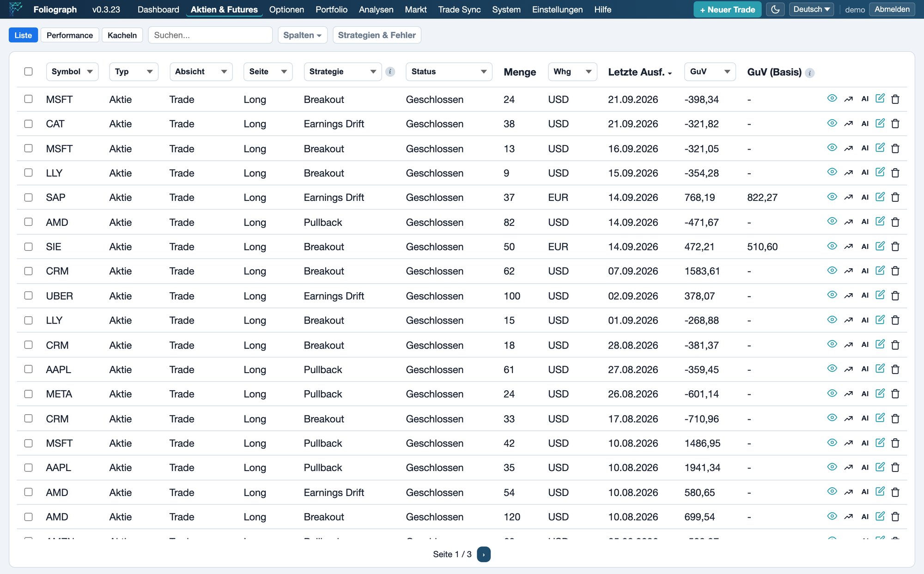The height and width of the screenshot is (574, 924).
Task: Focus the Suchen search field
Action: (210, 35)
